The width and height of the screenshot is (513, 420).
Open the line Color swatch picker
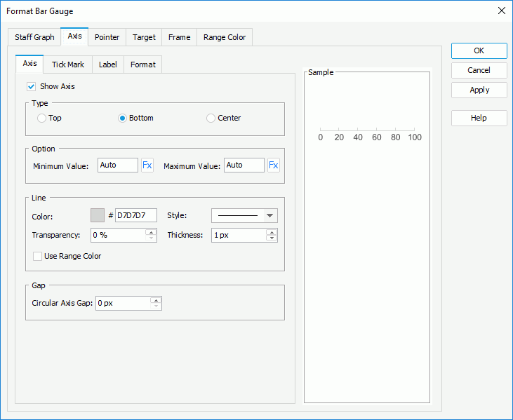coord(98,215)
